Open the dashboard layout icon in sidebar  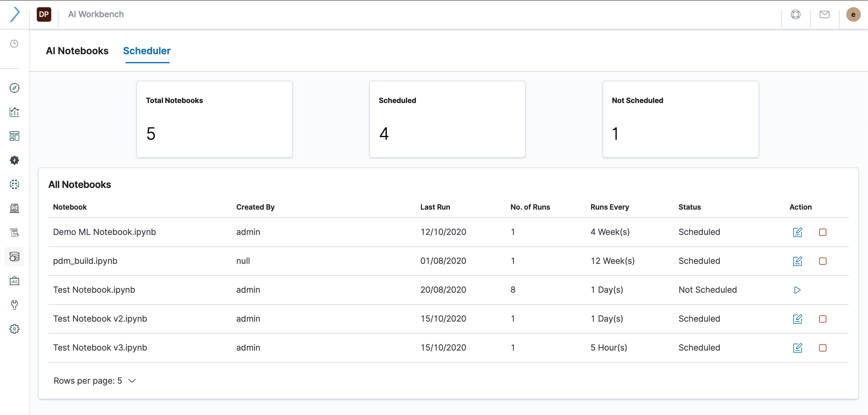tap(14, 136)
